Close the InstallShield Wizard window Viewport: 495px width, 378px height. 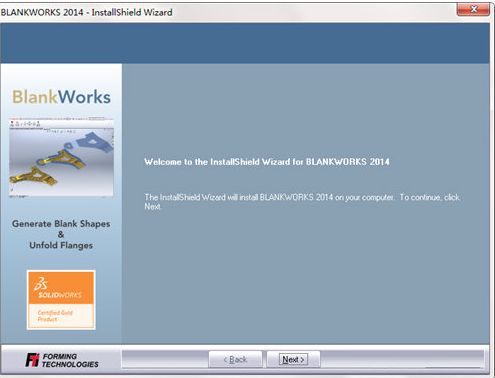point(473,9)
